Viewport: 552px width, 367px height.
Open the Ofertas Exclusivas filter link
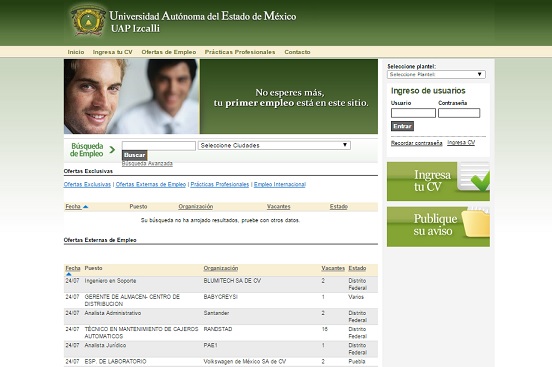87,184
